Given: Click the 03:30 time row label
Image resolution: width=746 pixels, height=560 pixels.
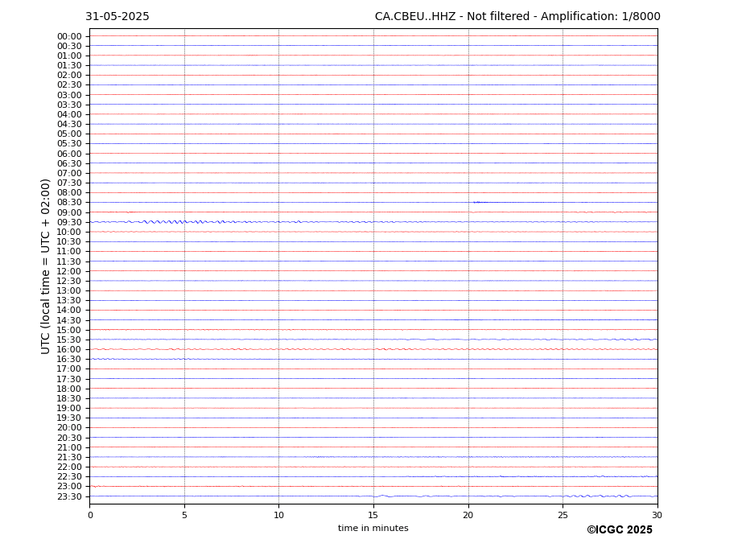Looking at the screenshot, I should 69,105.
